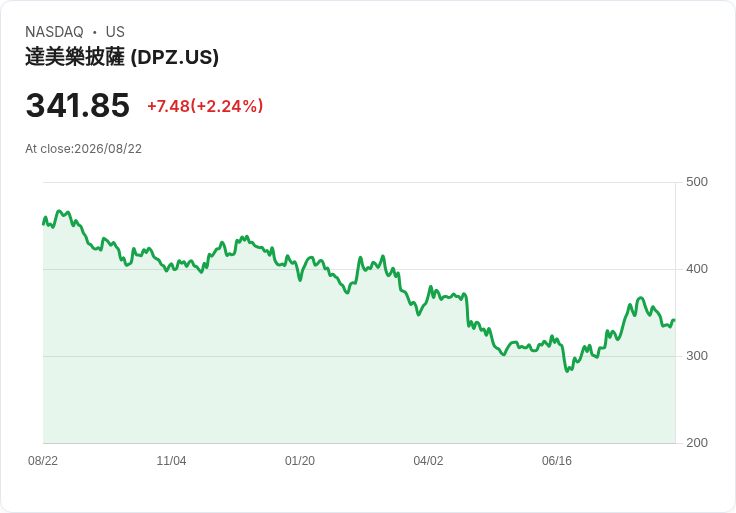The height and width of the screenshot is (513, 736).
Task: Click the 300 price axis label
Action: (x=697, y=356)
